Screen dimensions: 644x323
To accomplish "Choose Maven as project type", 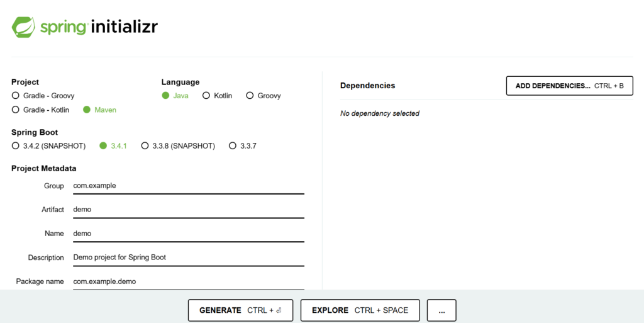I will point(100,110).
